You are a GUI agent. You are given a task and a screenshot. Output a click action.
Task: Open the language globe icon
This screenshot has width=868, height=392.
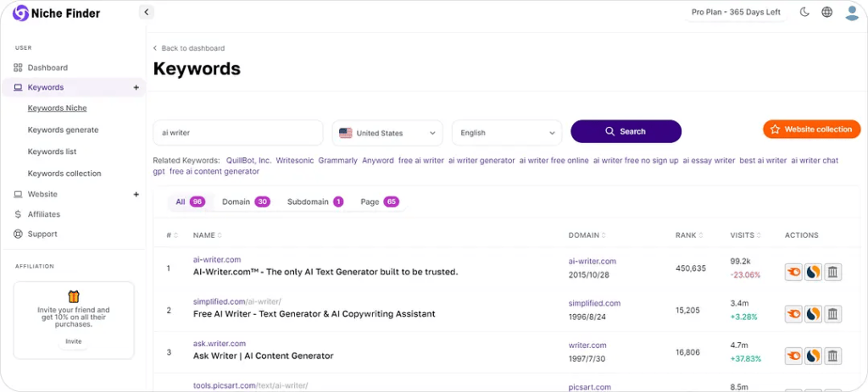coord(826,13)
